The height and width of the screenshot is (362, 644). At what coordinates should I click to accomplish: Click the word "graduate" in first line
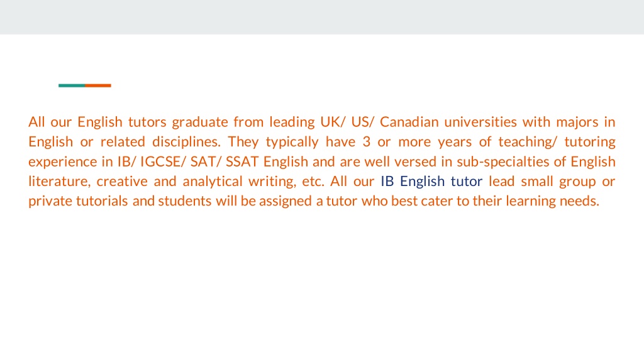pos(200,123)
